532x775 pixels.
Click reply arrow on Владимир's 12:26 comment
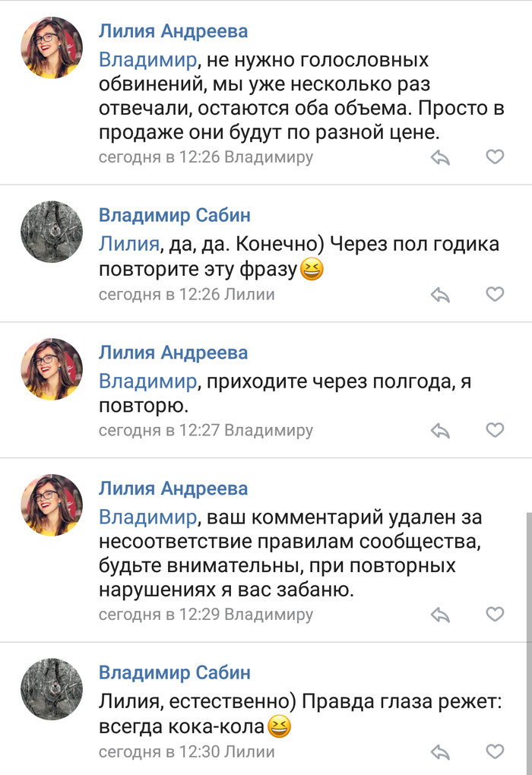[441, 294]
